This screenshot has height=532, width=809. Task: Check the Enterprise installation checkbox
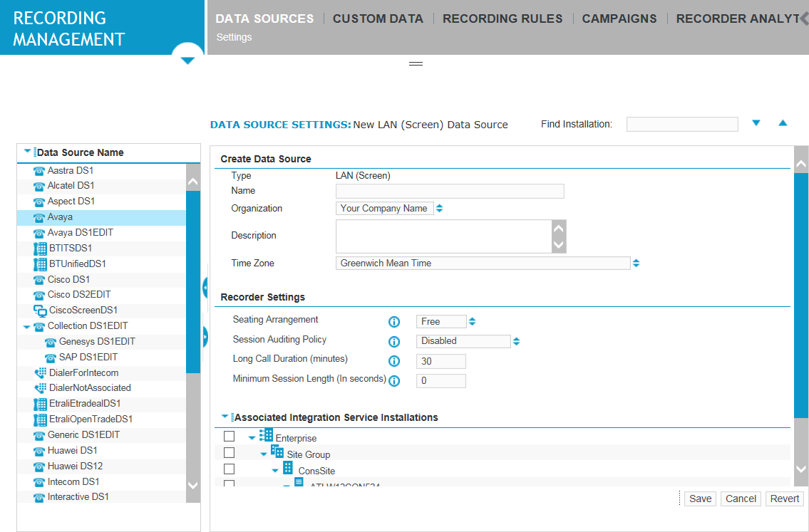(x=229, y=435)
